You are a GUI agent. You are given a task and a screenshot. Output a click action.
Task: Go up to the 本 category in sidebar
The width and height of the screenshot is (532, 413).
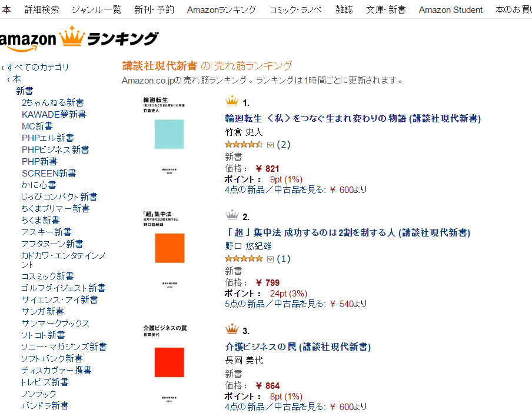pyautogui.click(x=16, y=79)
